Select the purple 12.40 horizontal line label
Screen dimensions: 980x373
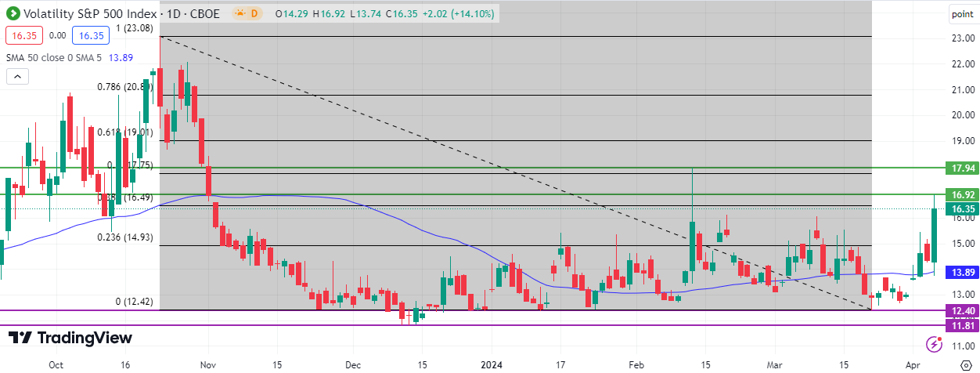coord(961,311)
